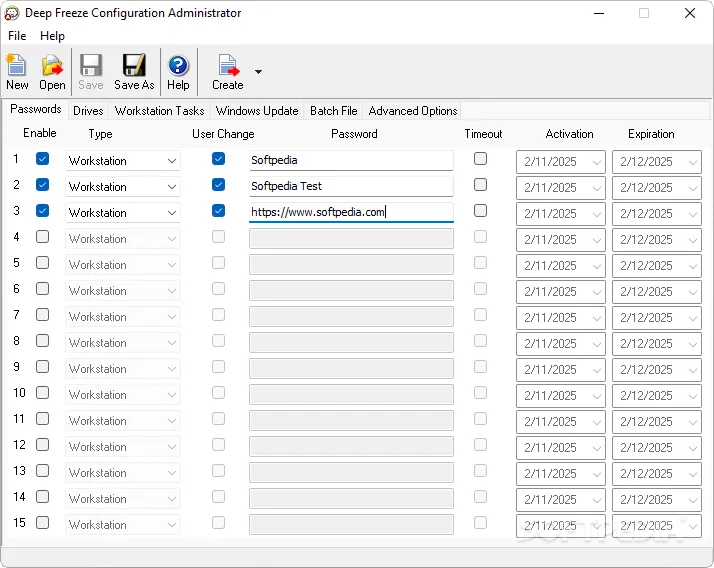Screen dimensions: 714x568
Task: Open the File menu
Action: (17, 36)
